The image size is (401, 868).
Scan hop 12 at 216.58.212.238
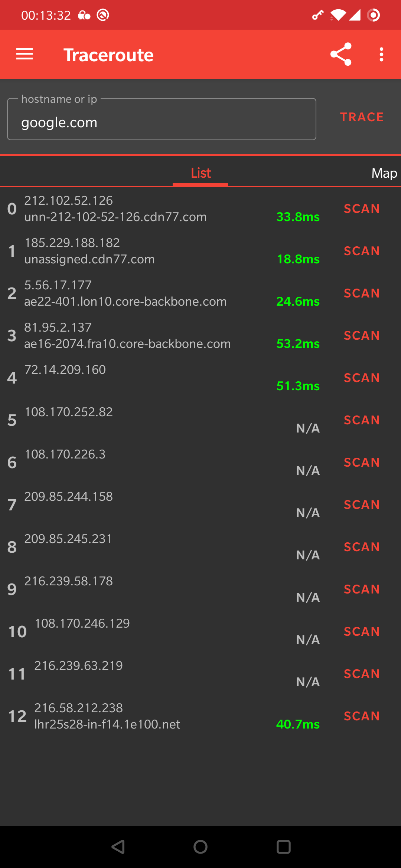[x=362, y=716]
